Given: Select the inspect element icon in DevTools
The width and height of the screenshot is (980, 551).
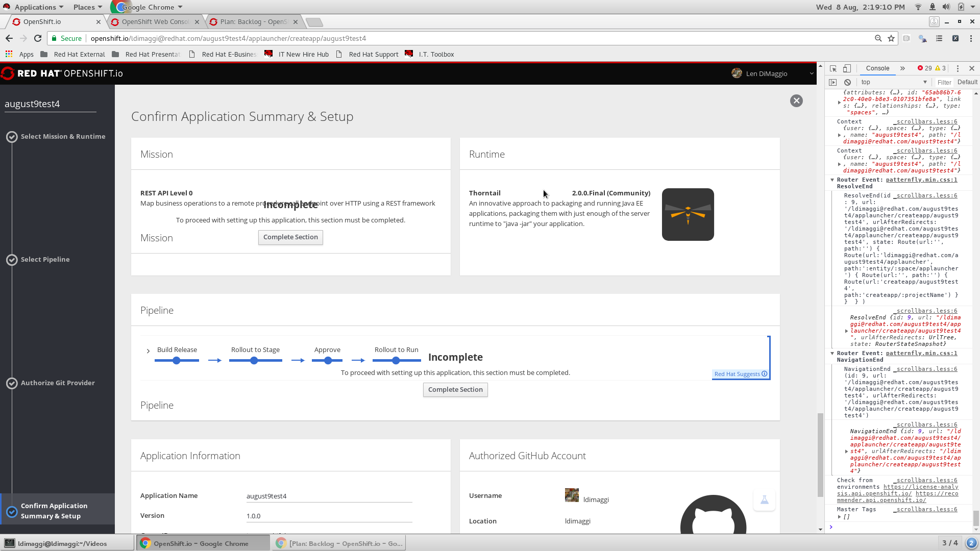Looking at the screenshot, I should tap(832, 68).
